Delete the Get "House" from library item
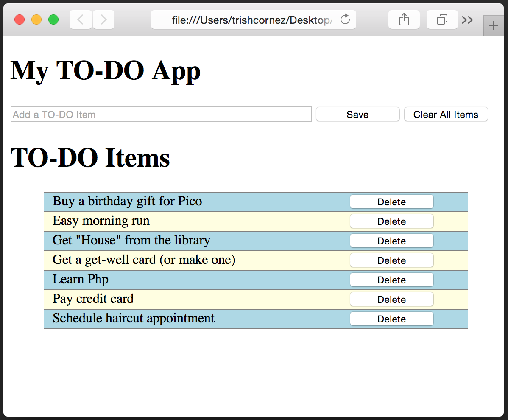 point(391,241)
